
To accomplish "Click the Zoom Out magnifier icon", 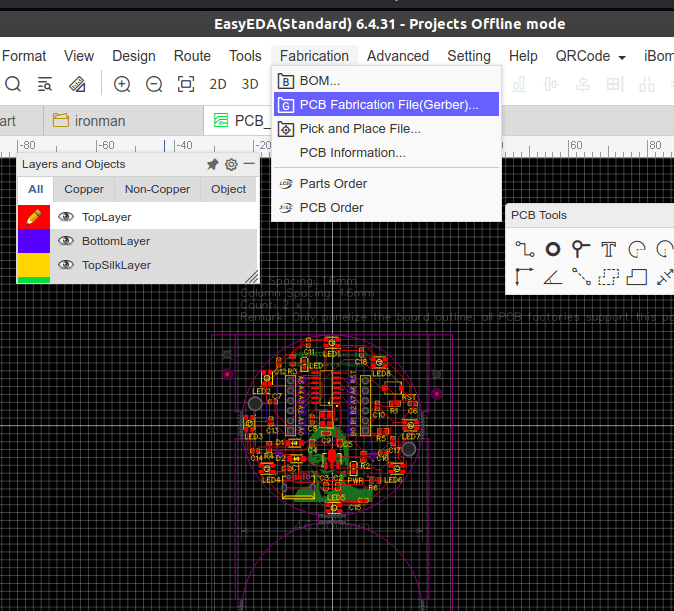I will [154, 84].
